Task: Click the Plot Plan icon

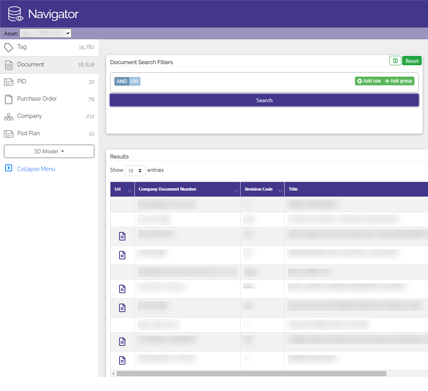Action: (9, 134)
